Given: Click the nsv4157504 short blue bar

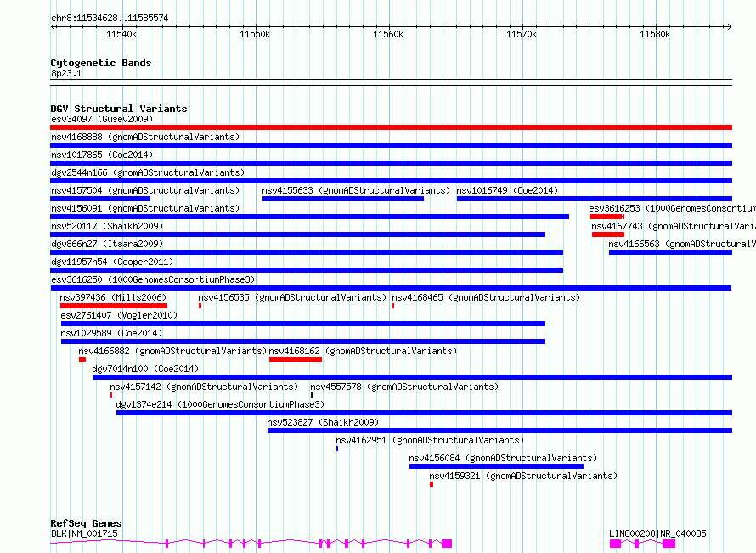Looking at the screenshot, I should [100, 199].
